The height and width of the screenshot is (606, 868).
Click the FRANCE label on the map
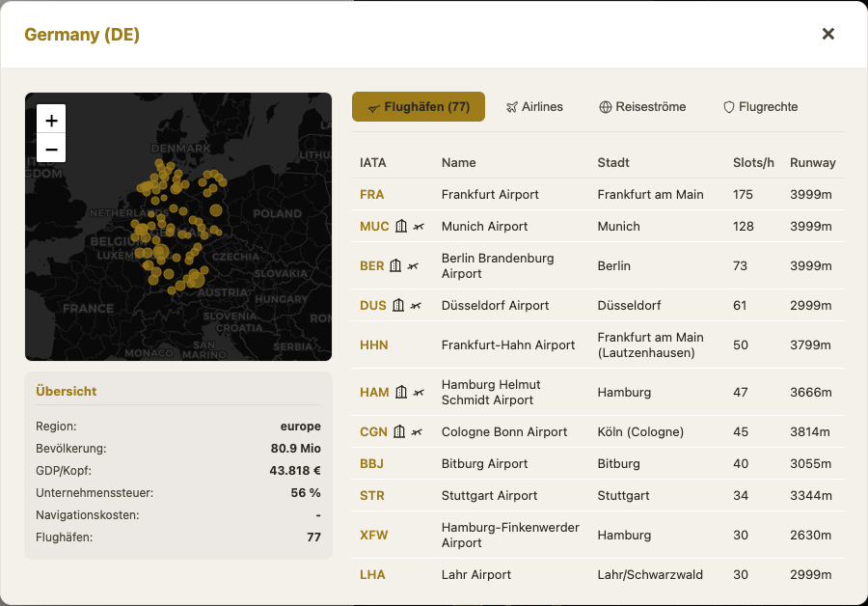coord(88,309)
